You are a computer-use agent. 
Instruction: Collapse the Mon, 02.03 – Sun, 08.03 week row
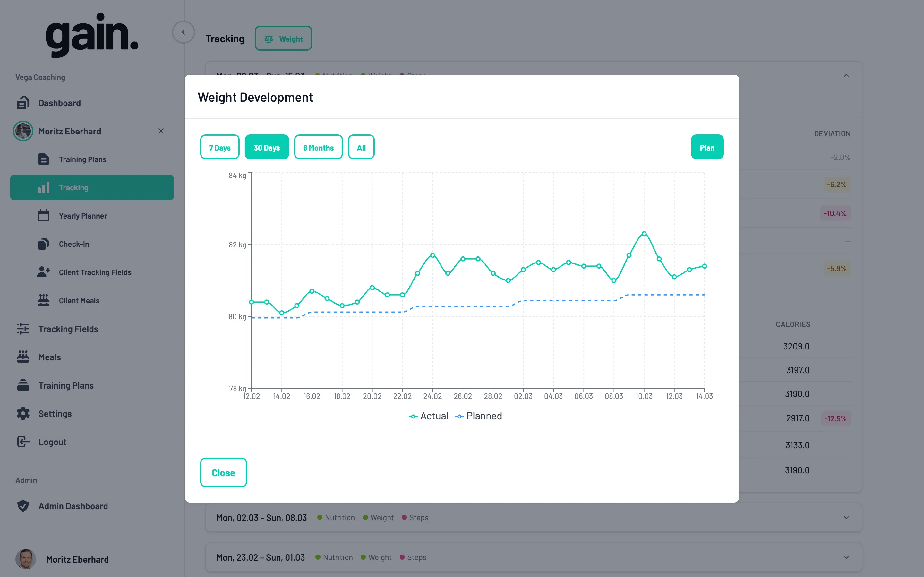[847, 517]
